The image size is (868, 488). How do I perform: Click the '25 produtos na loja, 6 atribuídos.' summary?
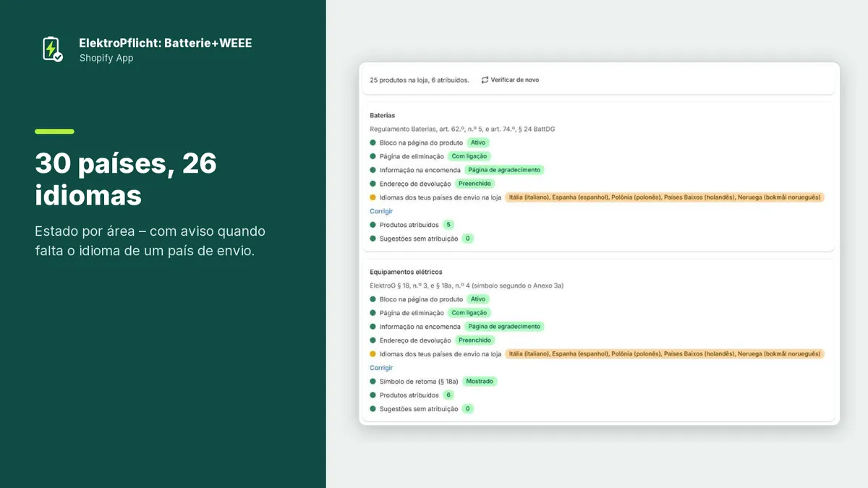click(x=420, y=80)
